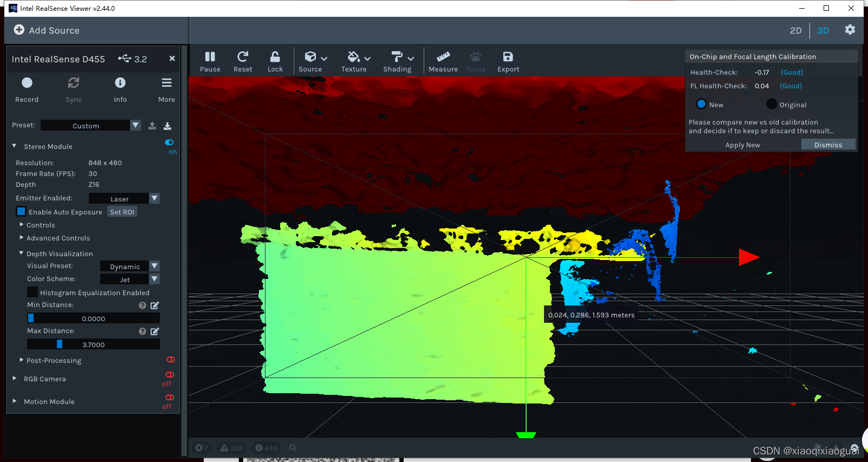Turn on the Motion Module toggle
The height and width of the screenshot is (462, 868).
[x=170, y=398]
